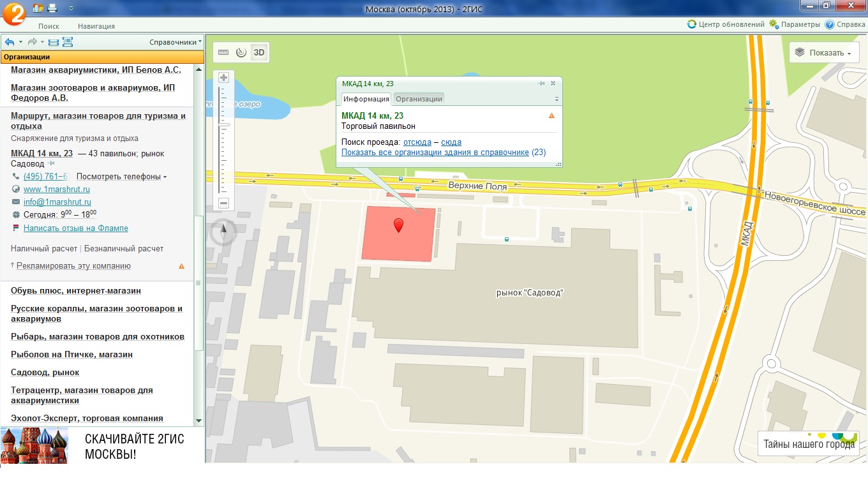Click the сюда route link
Viewport: 868px width, 490px height.
451,142
